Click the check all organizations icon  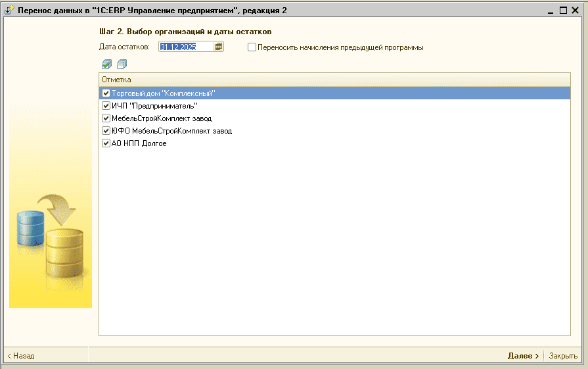(106, 64)
